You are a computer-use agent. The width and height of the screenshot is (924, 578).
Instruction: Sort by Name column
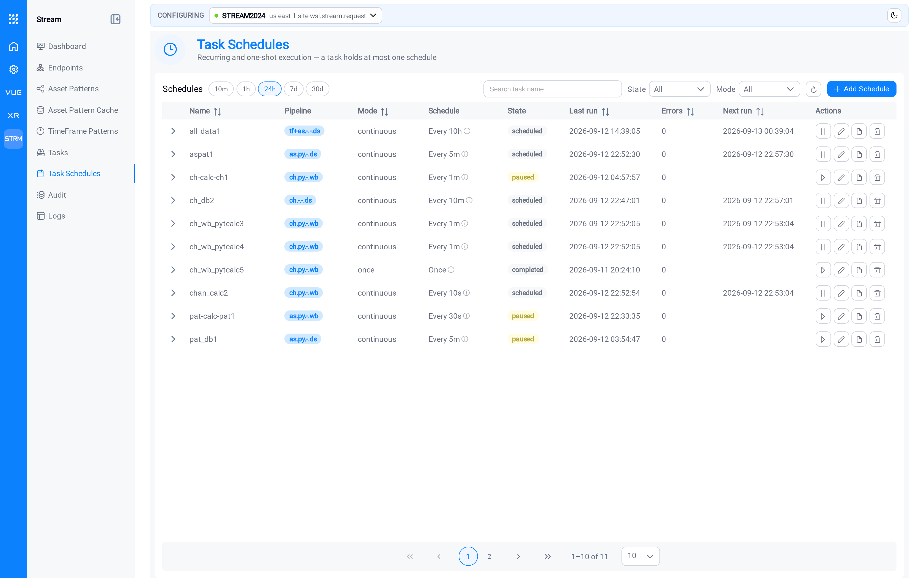coord(217,111)
